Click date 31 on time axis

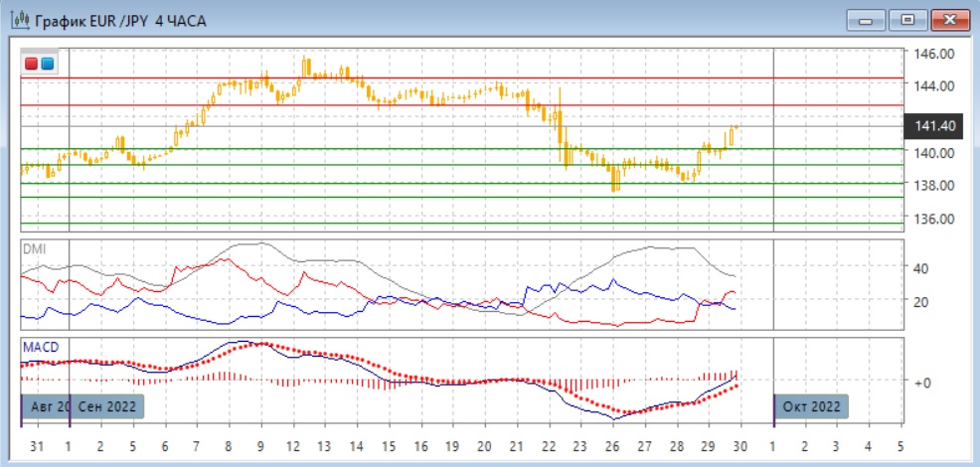[38, 446]
